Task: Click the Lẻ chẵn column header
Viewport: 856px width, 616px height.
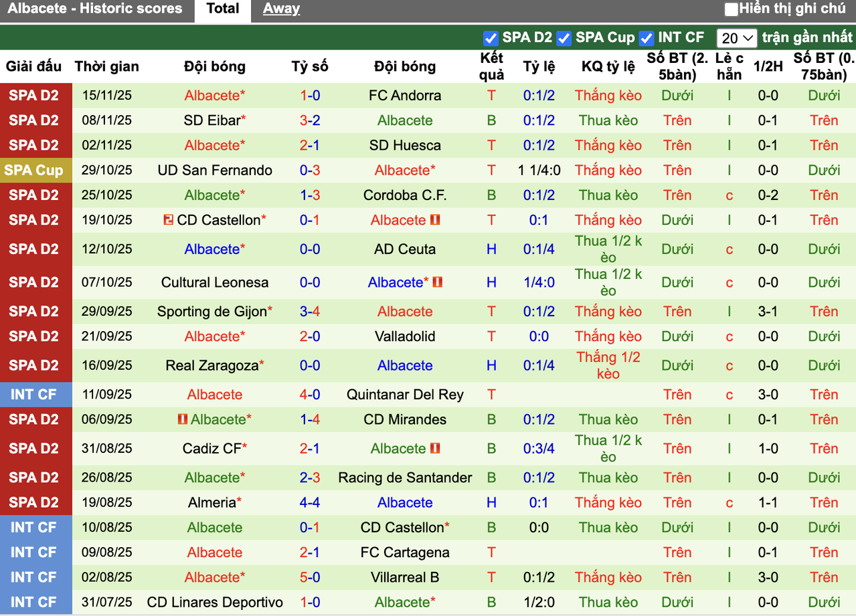Action: (730, 66)
